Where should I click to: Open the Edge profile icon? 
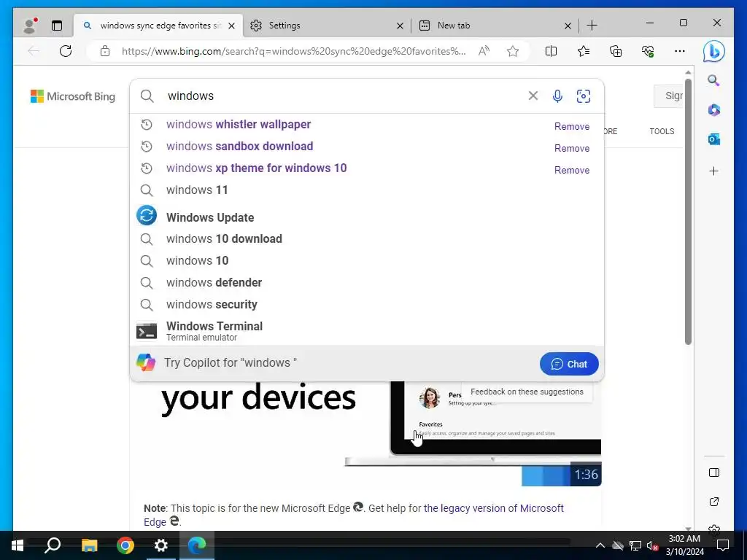click(x=30, y=26)
